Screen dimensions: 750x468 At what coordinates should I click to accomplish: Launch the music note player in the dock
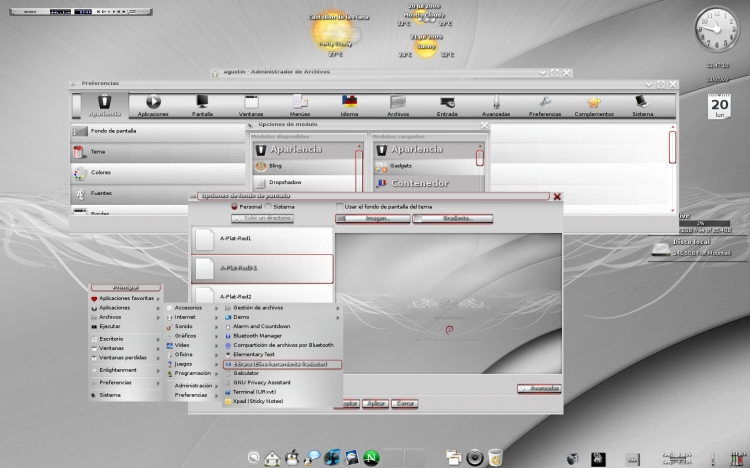click(332, 457)
